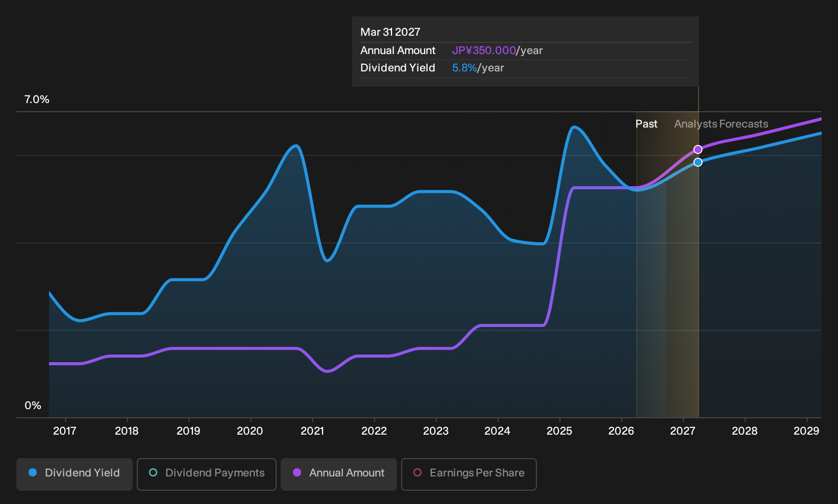Click the 5.8% dividend yield value

(464, 68)
